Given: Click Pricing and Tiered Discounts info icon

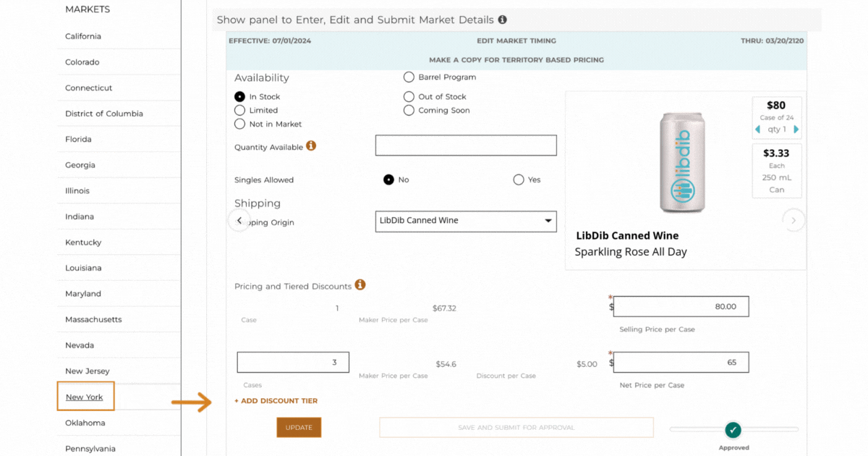Looking at the screenshot, I should 360,285.
